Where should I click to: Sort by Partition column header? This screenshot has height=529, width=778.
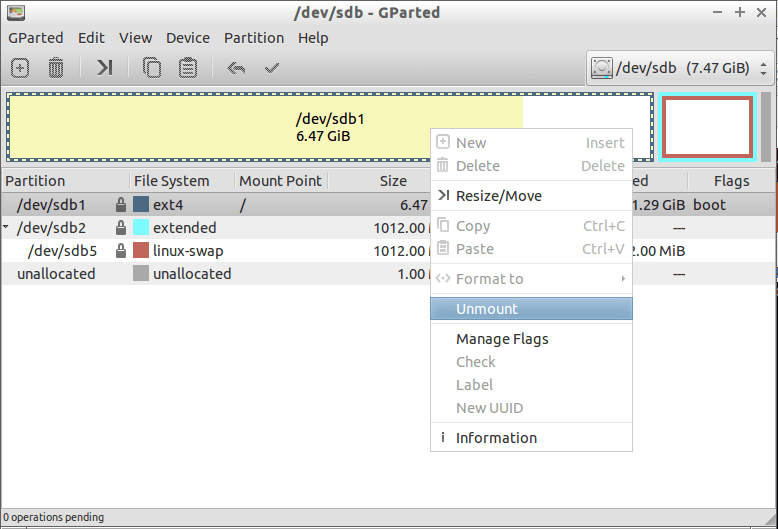click(x=65, y=181)
